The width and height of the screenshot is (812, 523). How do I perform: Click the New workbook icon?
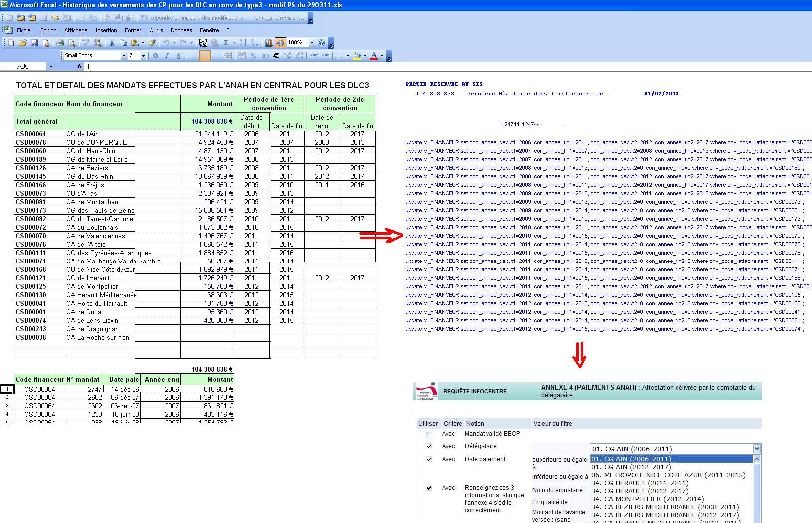pos(11,43)
